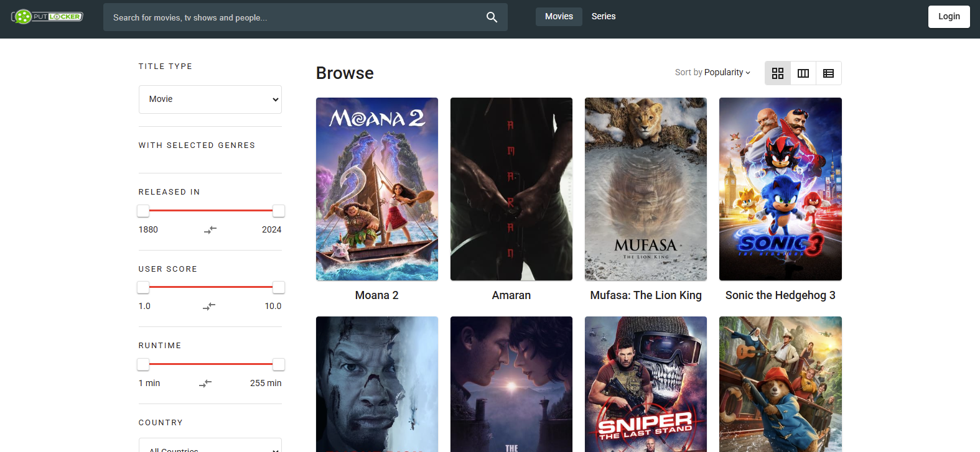Click the Login button
The width and height of the screenshot is (980, 452).
949,17
